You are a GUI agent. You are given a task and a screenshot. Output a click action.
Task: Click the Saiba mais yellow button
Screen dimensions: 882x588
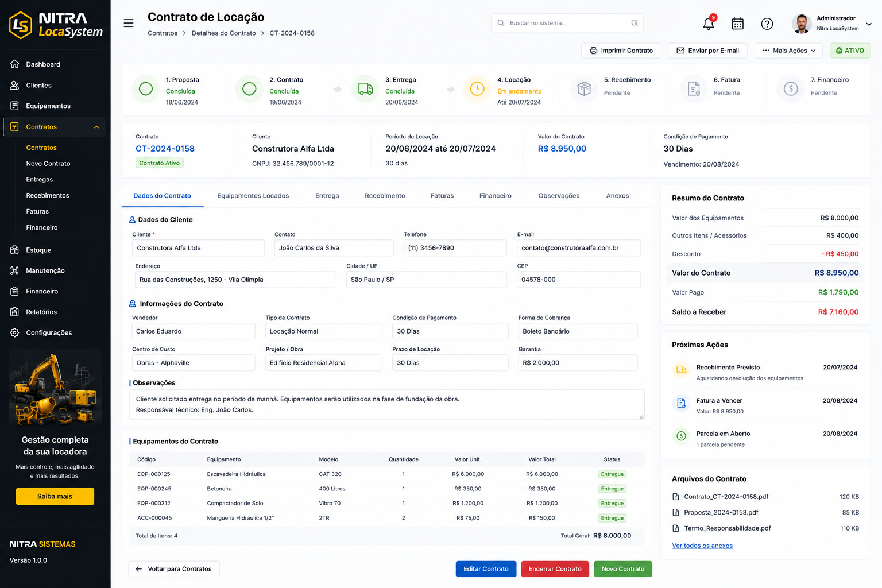(55, 496)
